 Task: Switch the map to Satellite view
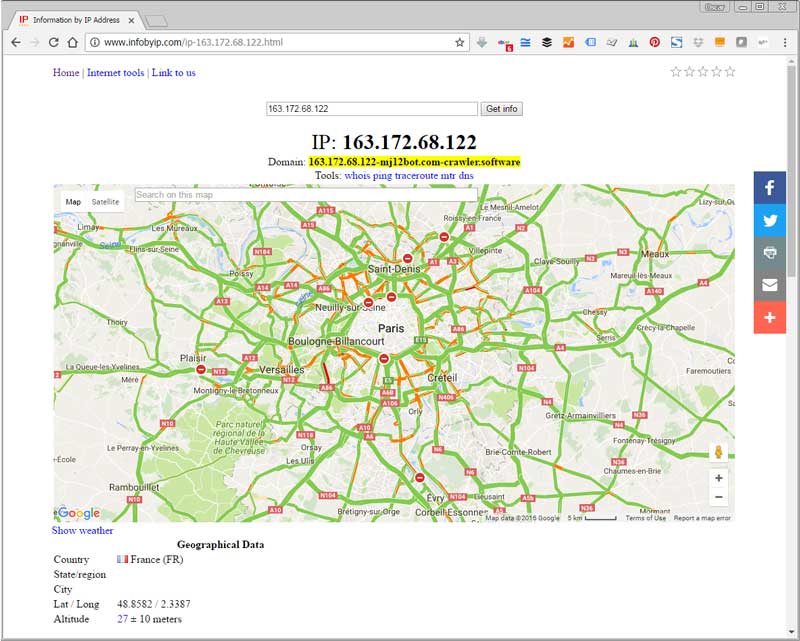[105, 202]
